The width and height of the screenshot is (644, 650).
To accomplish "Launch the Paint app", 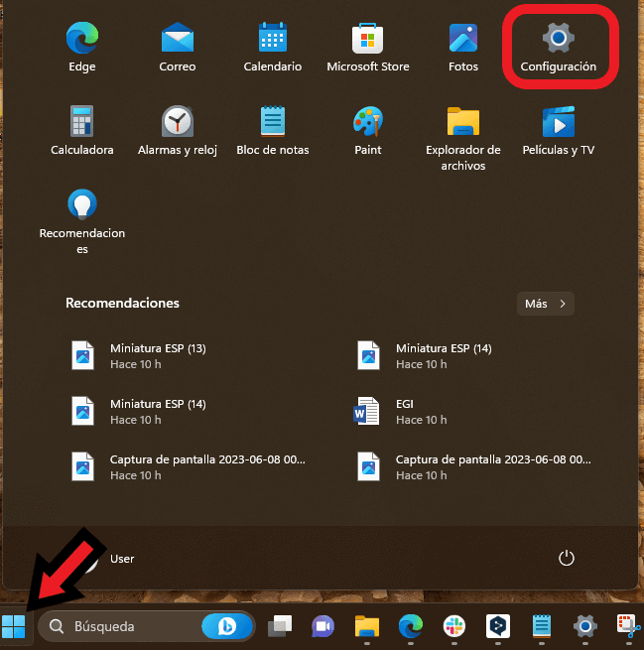I will (x=367, y=131).
